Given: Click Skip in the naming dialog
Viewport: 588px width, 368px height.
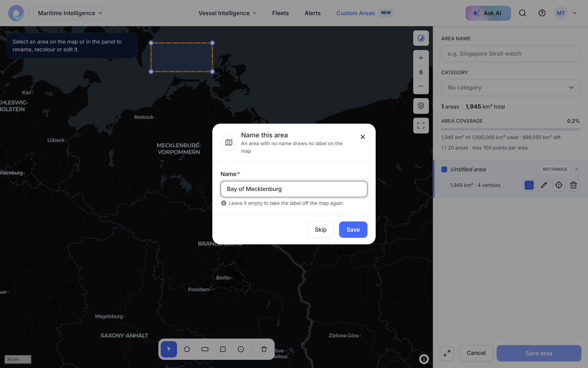Looking at the screenshot, I should tap(321, 230).
